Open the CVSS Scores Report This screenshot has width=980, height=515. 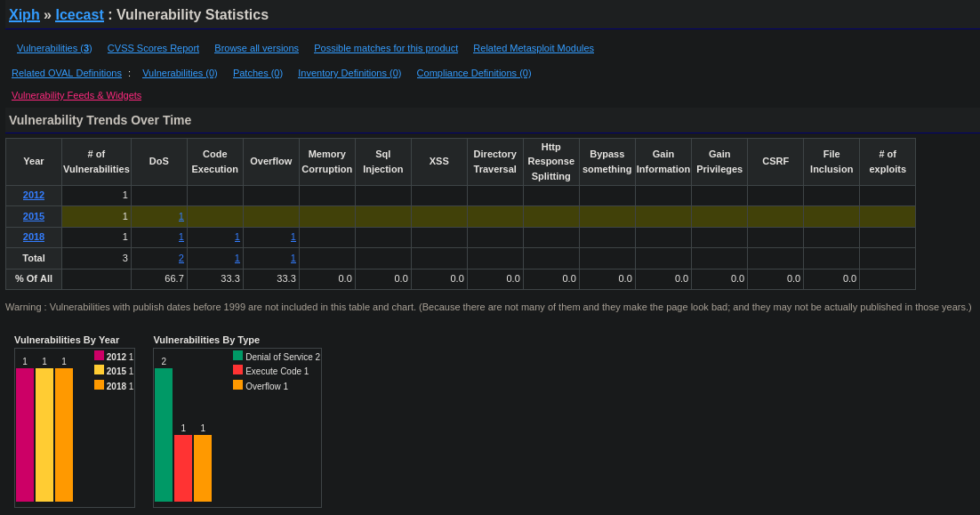153,48
